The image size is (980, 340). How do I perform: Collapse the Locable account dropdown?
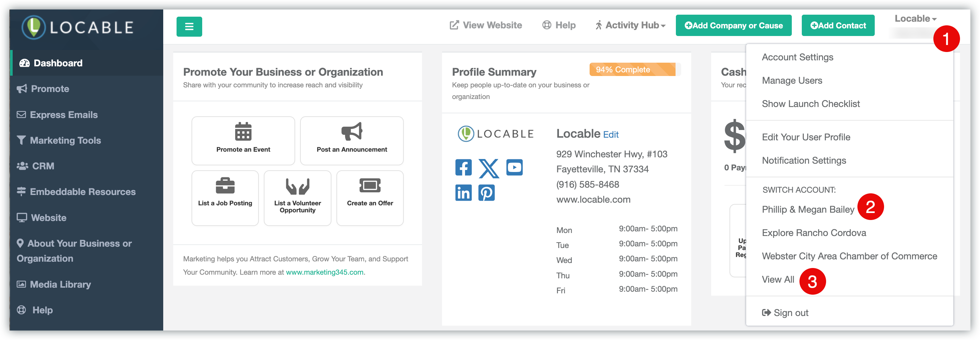915,19
